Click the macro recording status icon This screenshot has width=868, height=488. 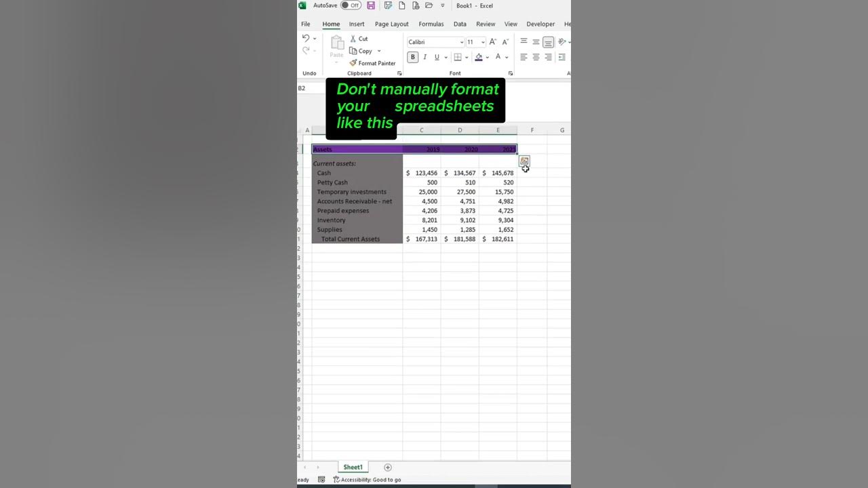click(321, 479)
